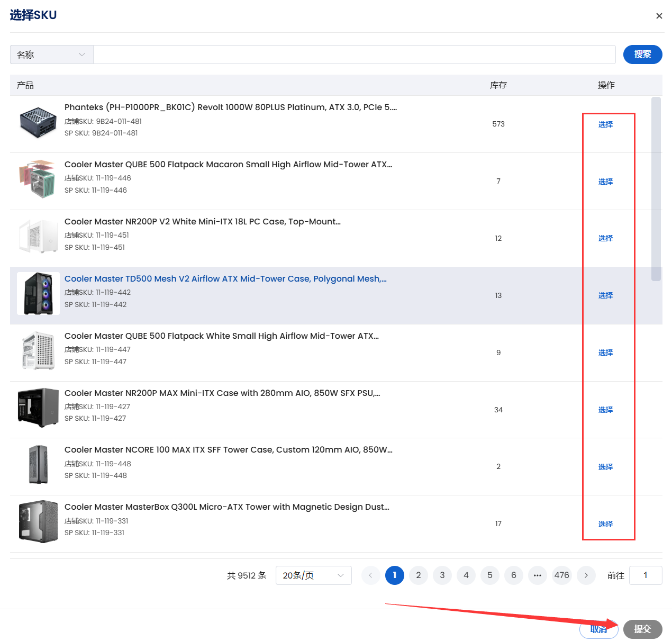Viewport: 672px width, 641px height.
Task: Click the QUBE 500 Flatpack White title
Action: 222,336
